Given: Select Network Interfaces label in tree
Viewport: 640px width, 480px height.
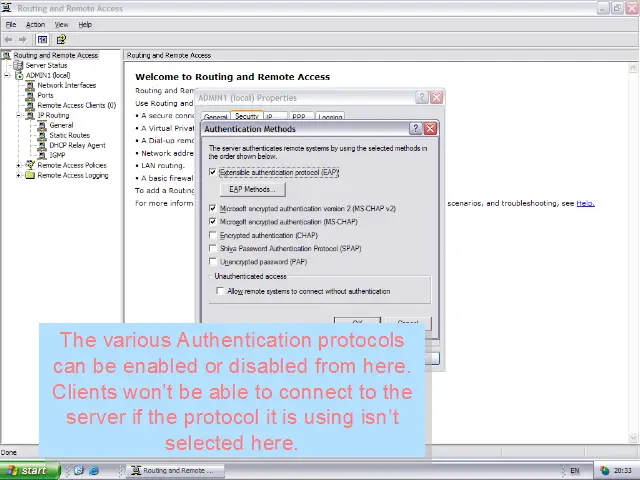Looking at the screenshot, I should tap(67, 85).
